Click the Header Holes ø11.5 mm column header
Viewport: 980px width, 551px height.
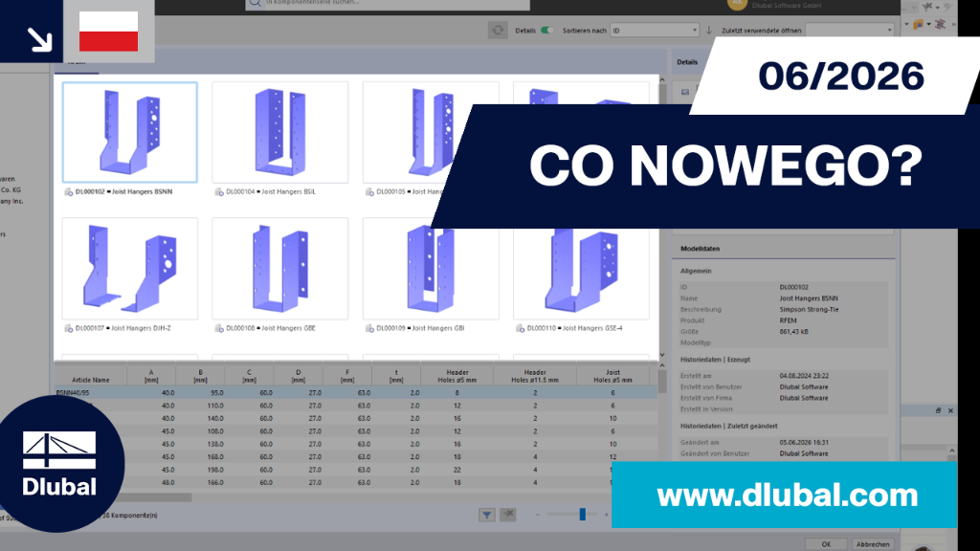click(535, 376)
